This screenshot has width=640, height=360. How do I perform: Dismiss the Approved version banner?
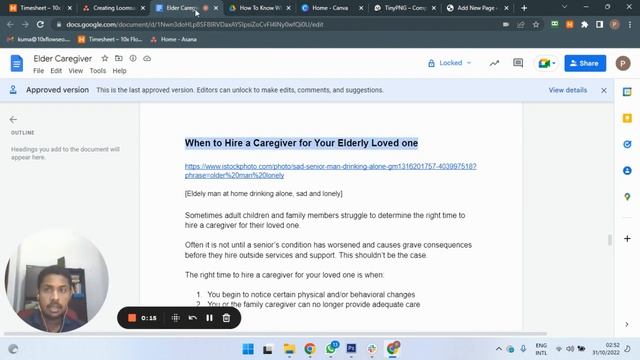point(604,90)
